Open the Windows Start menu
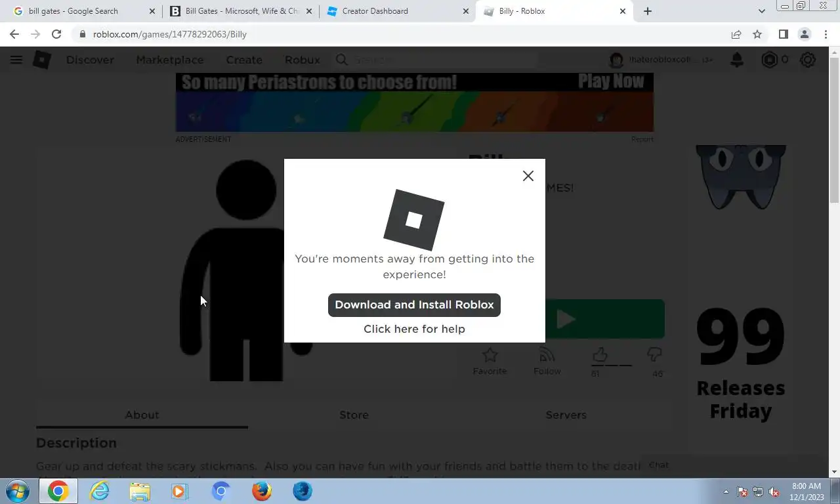Viewport: 840px width, 504px height. click(18, 491)
